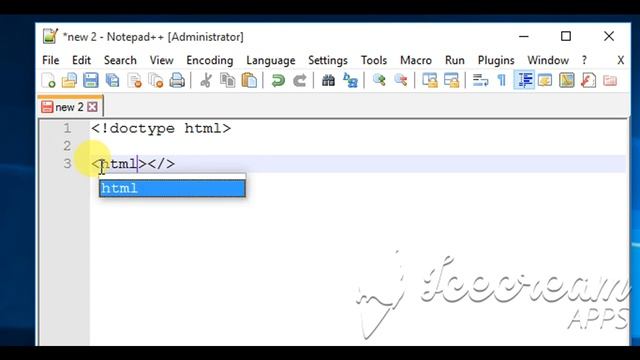The width and height of the screenshot is (640, 360).
Task: Open the Run menu
Action: pyautogui.click(x=455, y=60)
